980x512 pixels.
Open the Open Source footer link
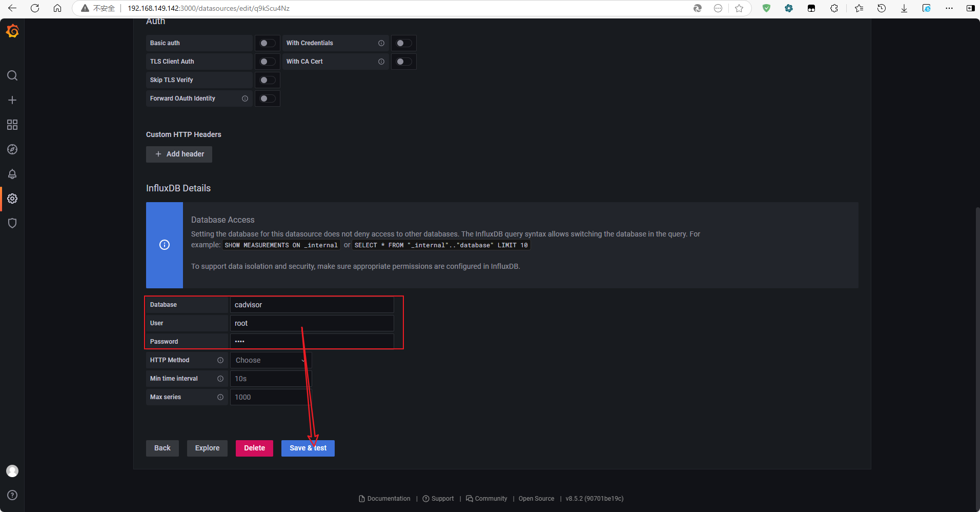pyautogui.click(x=536, y=499)
